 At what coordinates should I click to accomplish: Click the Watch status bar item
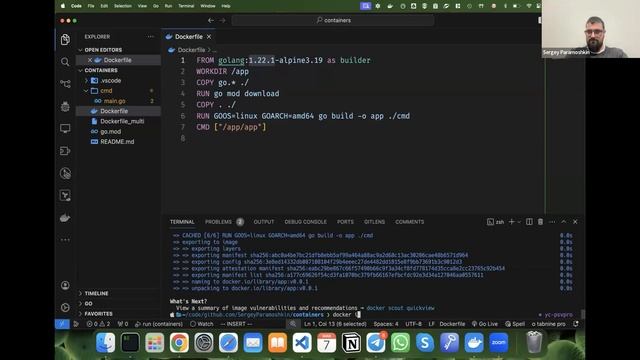coord(202,324)
